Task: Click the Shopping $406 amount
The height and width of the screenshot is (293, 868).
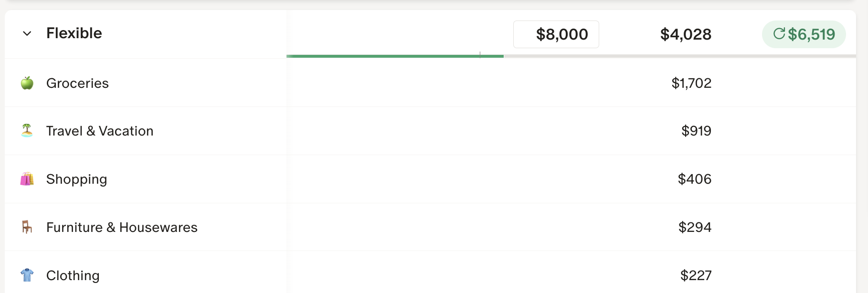Action: [x=695, y=179]
